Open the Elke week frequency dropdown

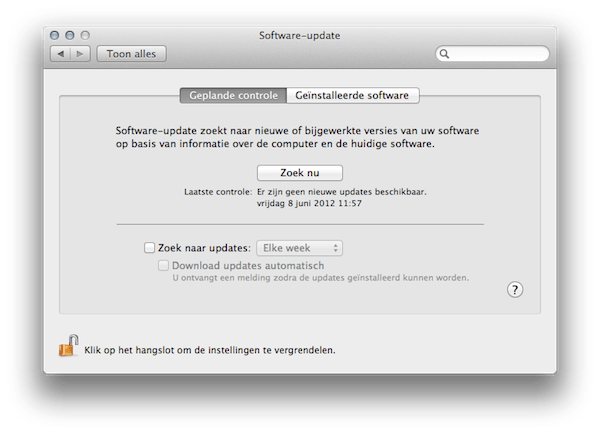tap(299, 248)
